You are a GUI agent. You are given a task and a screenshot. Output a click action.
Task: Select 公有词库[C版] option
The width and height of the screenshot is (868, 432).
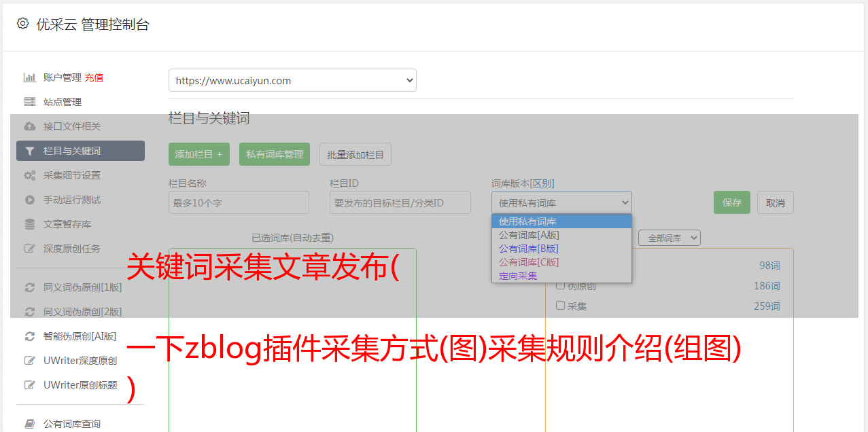pyautogui.click(x=561, y=262)
